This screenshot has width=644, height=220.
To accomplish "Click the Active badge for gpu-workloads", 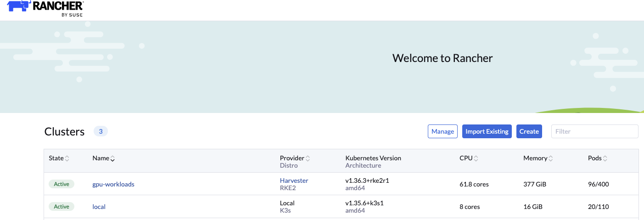I will tap(62, 184).
